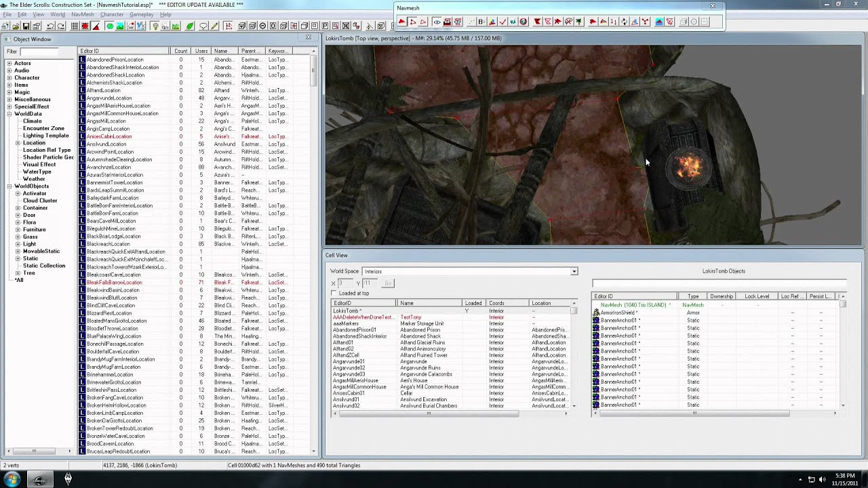This screenshot has height=488, width=868.
Task: Open the NavMesh menu
Action: tap(82, 14)
